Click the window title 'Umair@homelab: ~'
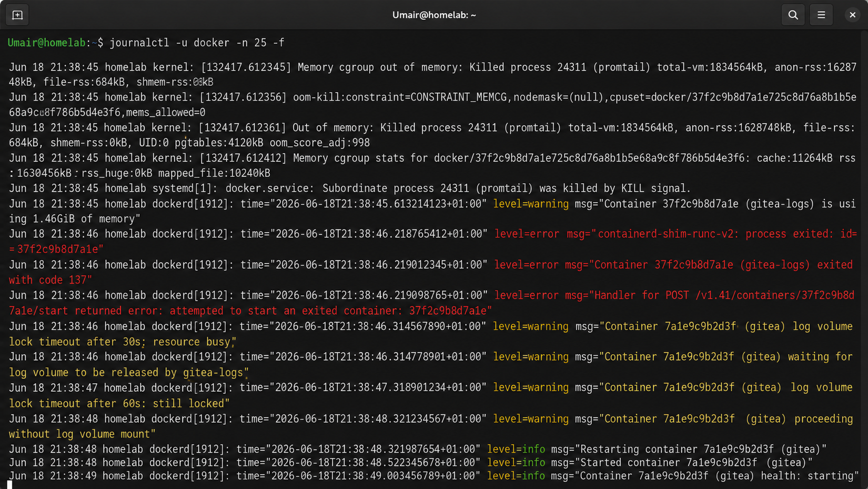 coord(434,15)
